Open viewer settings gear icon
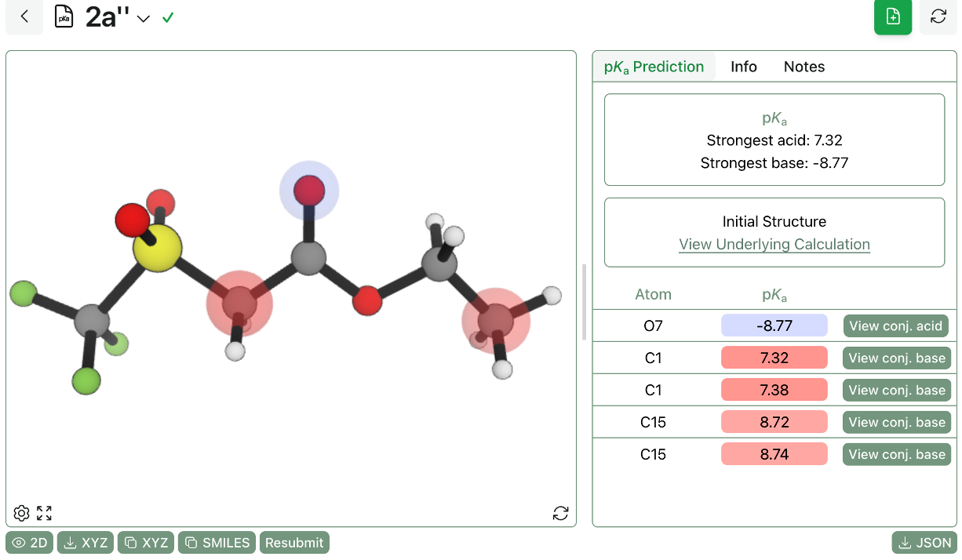This screenshot has width=962, height=560. (22, 514)
